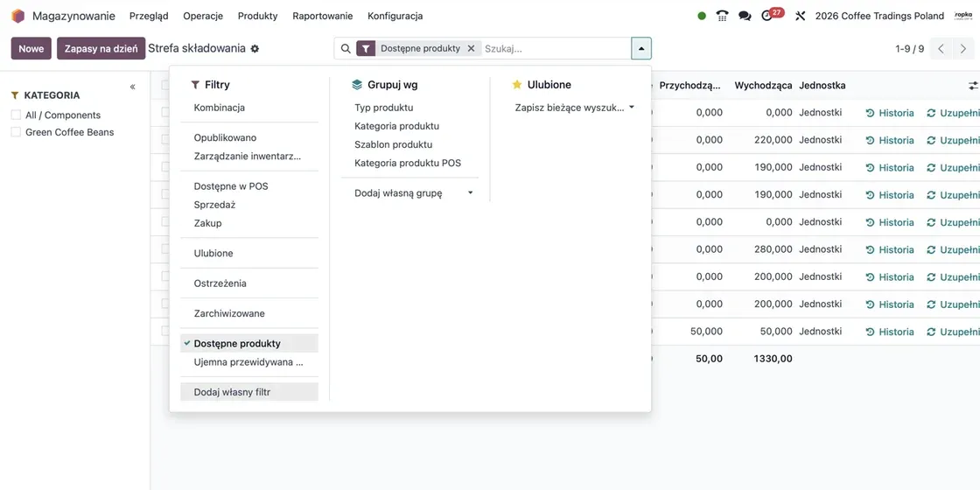Viewport: 980px width, 490px height.
Task: Expand Zapisz bieżące wyszukiwanie dropdown
Action: pos(571,108)
